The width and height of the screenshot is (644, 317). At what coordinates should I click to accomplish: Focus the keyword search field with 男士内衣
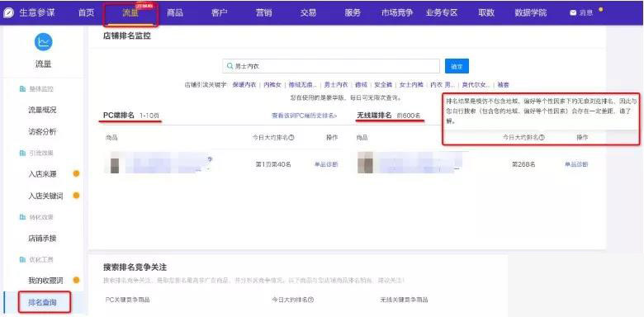331,66
